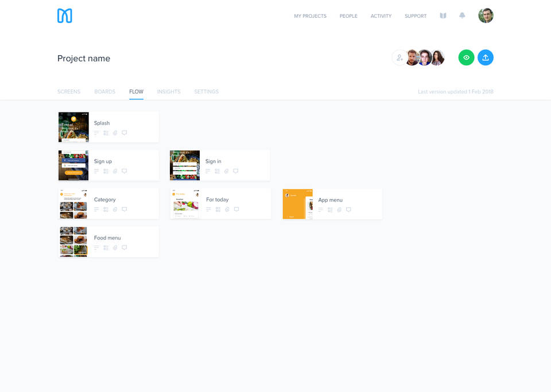Image resolution: width=551 pixels, height=392 pixels.
Task: Click attachment icon on Food menu card
Action: pyautogui.click(x=115, y=248)
